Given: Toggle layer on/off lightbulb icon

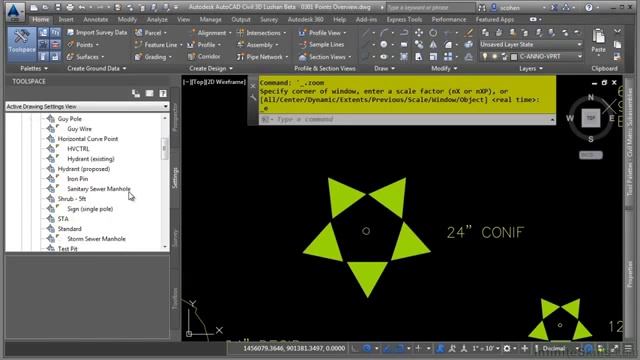Looking at the screenshot, I should coord(484,57).
